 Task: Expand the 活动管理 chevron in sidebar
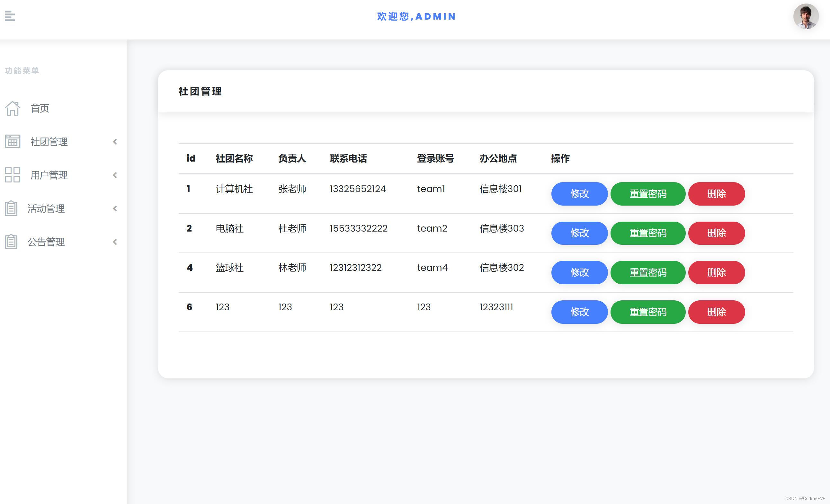[x=115, y=208]
